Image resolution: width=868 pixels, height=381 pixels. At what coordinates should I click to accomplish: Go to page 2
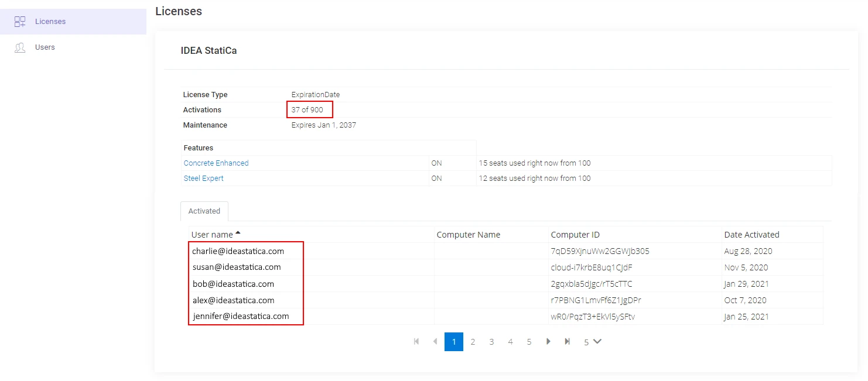tap(473, 342)
